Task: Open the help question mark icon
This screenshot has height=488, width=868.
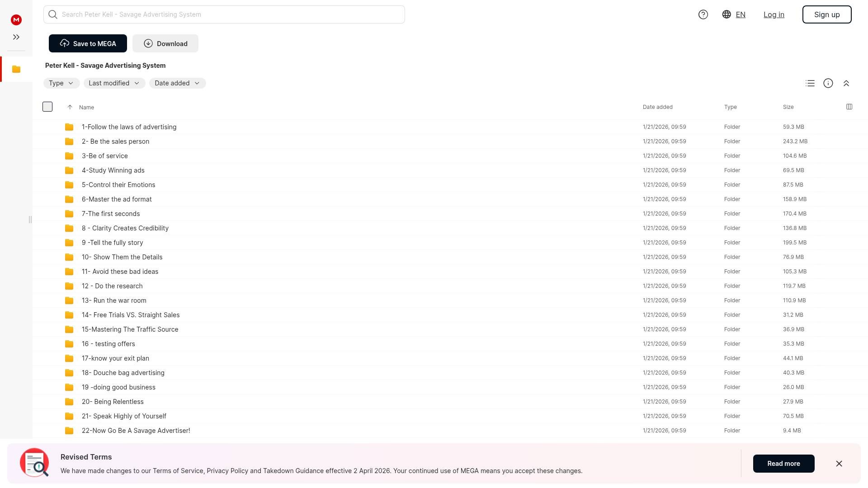Action: pyautogui.click(x=703, y=14)
